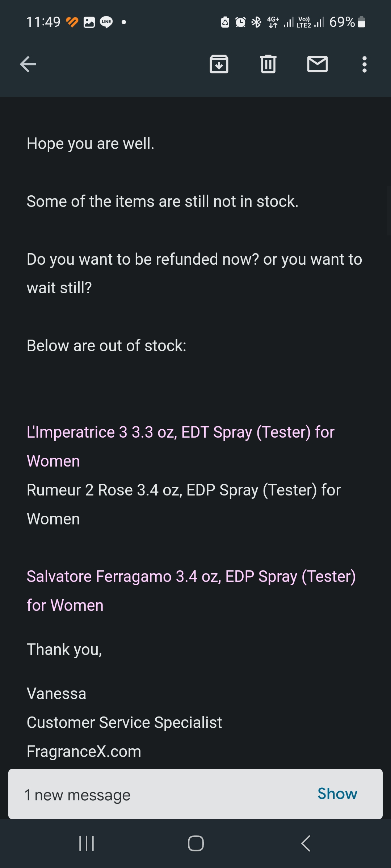This screenshot has height=868, width=391.
Task: Tap the clock showing 11:49
Action: point(43,22)
